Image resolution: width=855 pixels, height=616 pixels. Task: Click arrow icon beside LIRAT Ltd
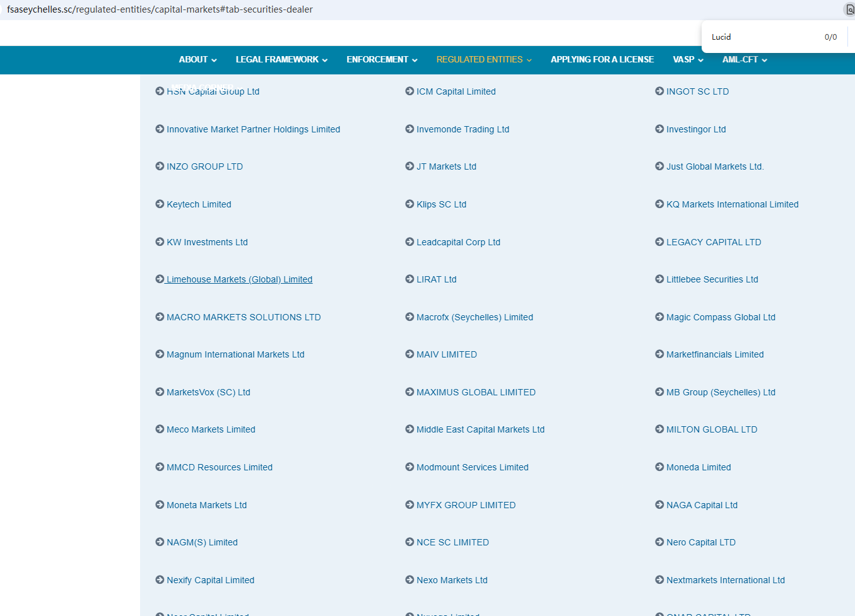coord(410,279)
